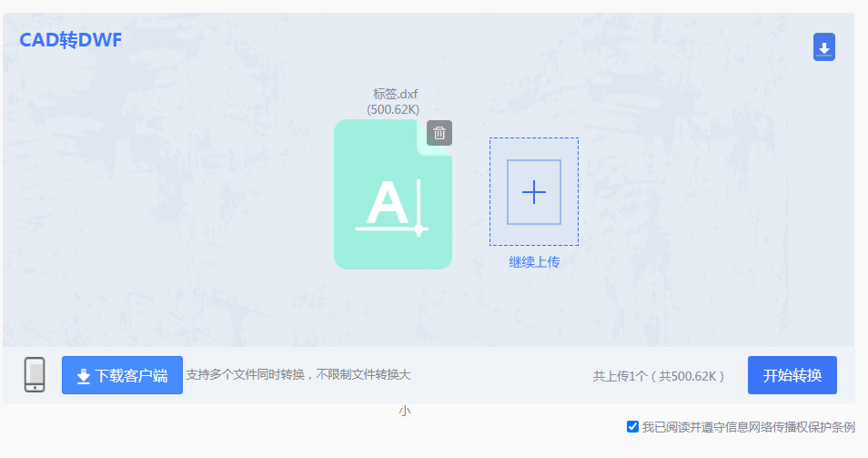
Task: Click the (500.62K) file size text
Action: coord(395,108)
